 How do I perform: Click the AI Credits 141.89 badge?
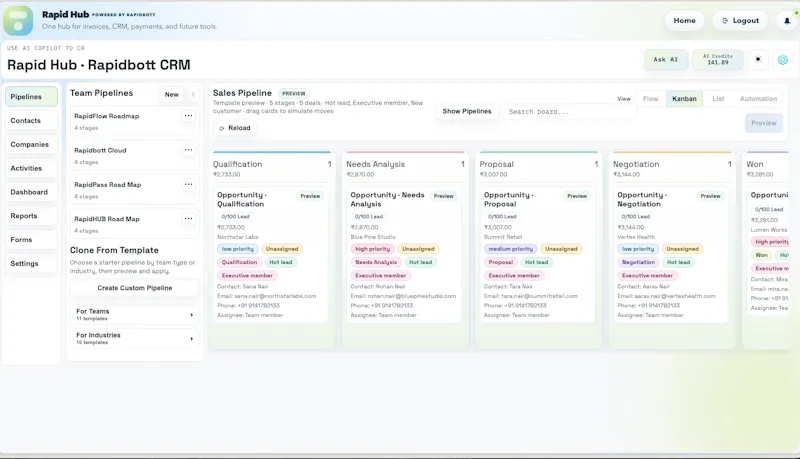tap(717, 60)
